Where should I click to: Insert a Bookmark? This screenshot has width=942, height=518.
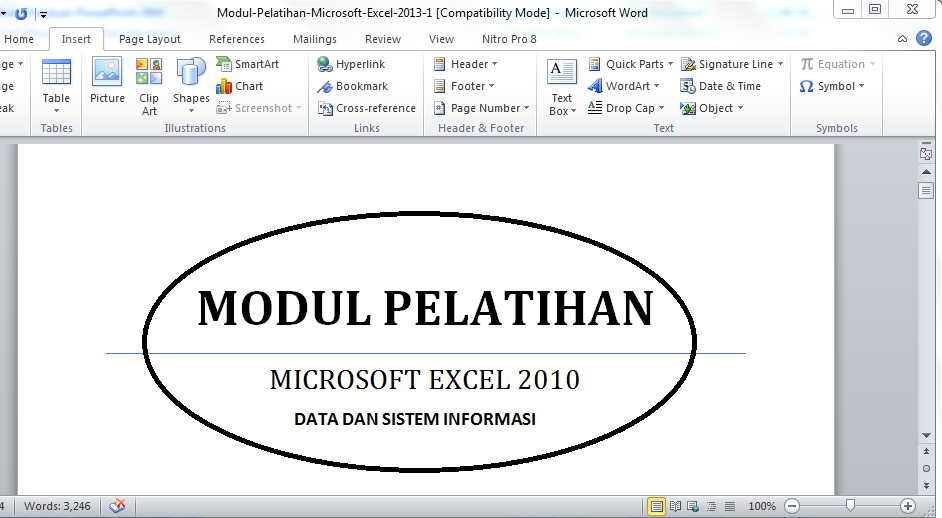pos(353,86)
